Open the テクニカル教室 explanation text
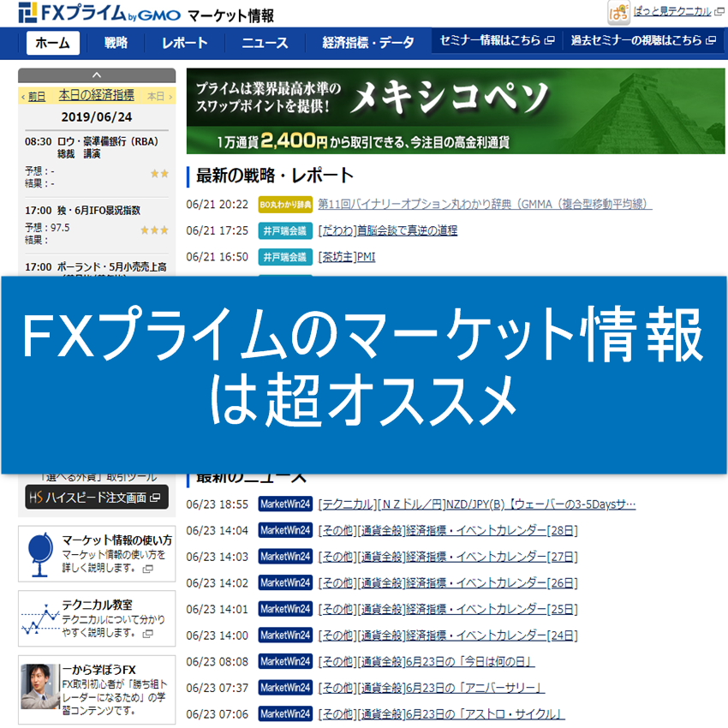The width and height of the screenshot is (728, 728). click(x=114, y=618)
